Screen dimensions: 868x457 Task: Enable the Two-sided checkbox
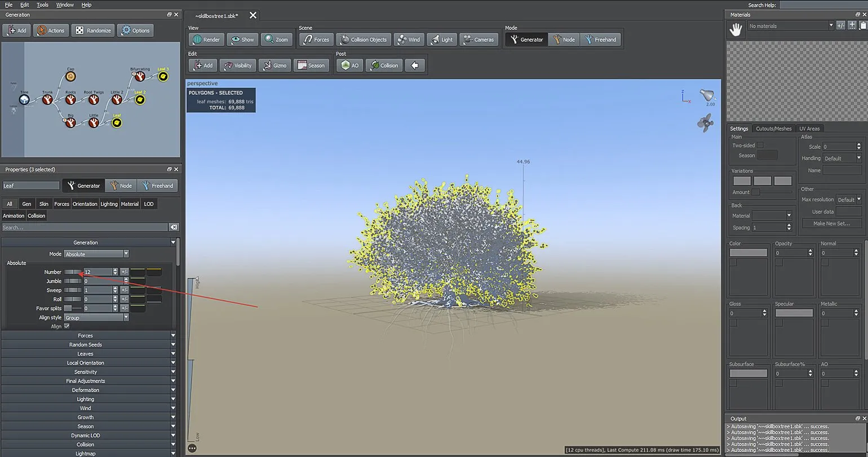pyautogui.click(x=760, y=145)
